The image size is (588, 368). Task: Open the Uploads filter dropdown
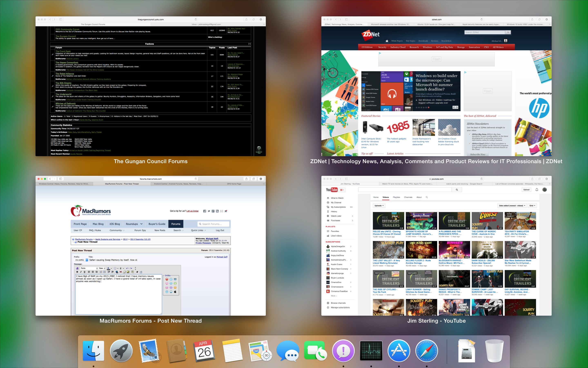(379, 206)
